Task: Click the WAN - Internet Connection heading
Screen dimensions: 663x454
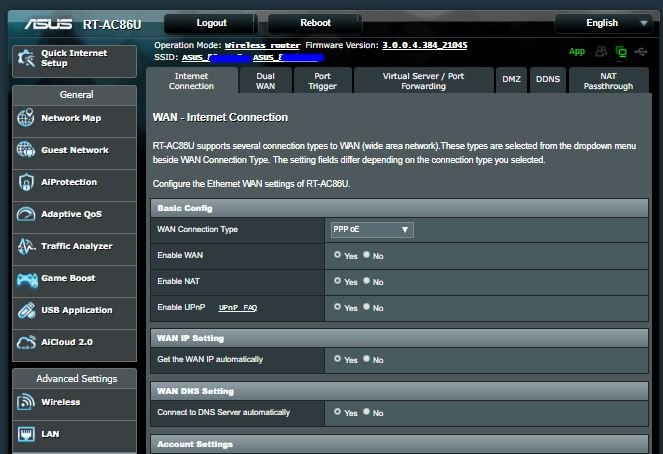Action: click(220, 117)
